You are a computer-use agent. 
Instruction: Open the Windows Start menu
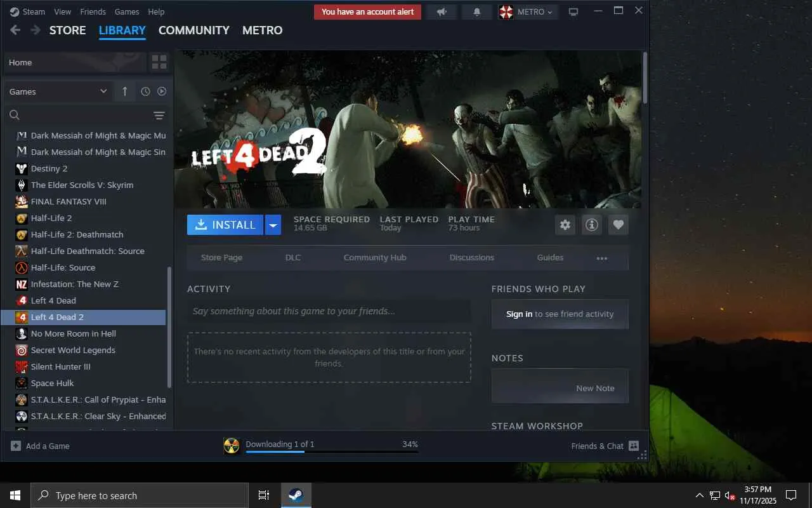coord(15,495)
